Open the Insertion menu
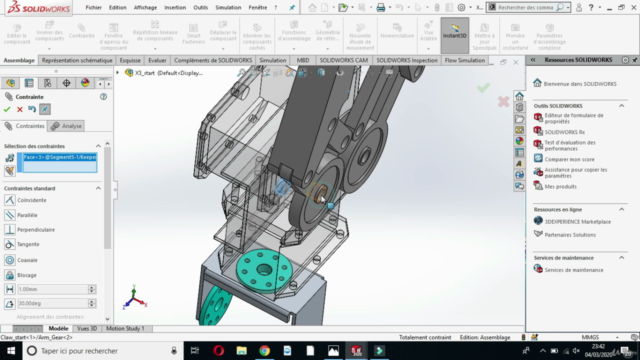Viewport: 640px width, 360px height. coord(175,7)
